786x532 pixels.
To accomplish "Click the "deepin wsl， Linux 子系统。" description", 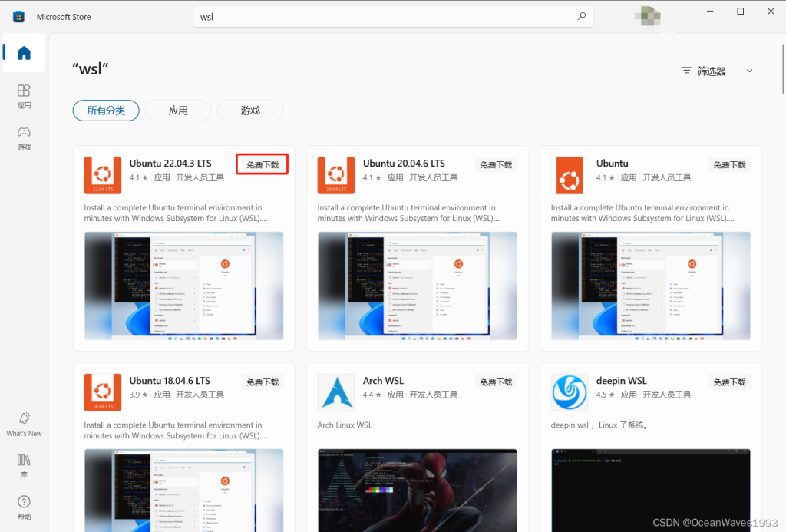I will pyautogui.click(x=600, y=425).
